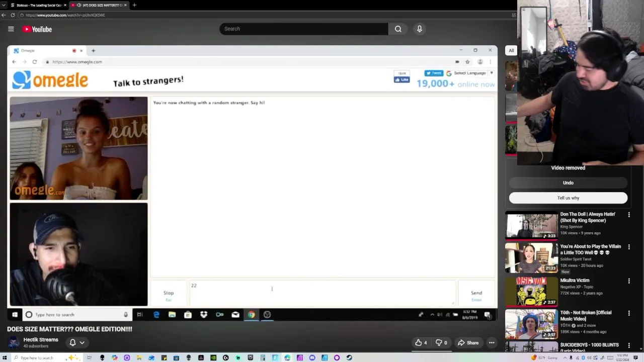Screen dimensions: 644x362
Task: Open Töth - Not Broken video title
Action: 586,316
